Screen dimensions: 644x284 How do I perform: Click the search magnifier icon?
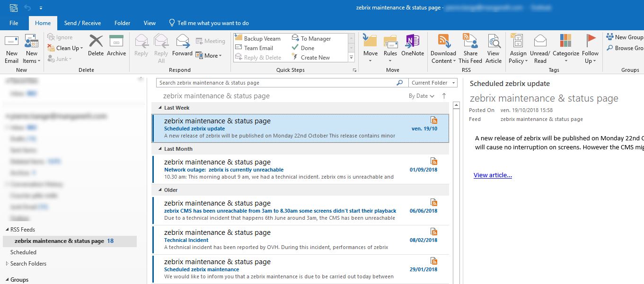click(400, 83)
